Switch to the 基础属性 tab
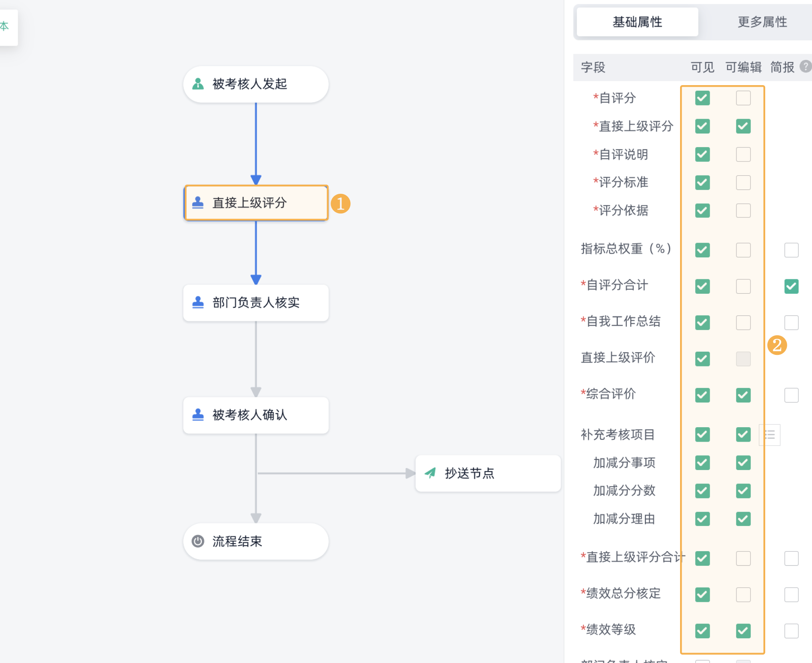Screen dimensions: 812x663 [638, 22]
